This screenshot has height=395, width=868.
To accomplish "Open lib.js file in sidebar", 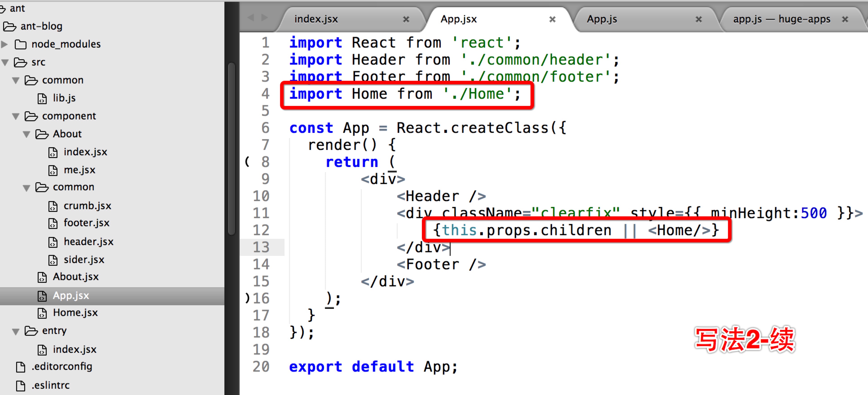I will [64, 98].
